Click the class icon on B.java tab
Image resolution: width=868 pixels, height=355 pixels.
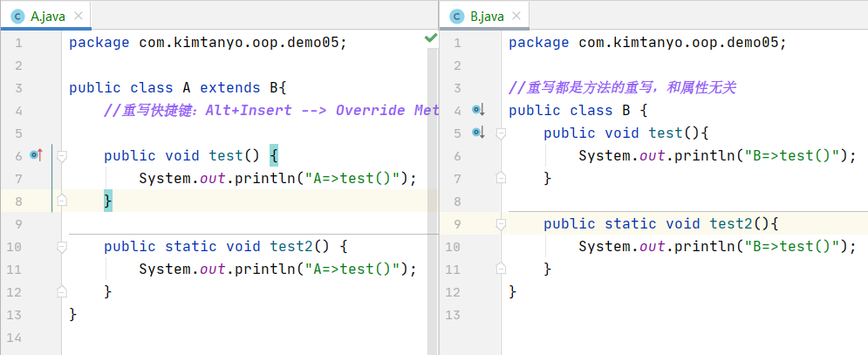pos(457,17)
